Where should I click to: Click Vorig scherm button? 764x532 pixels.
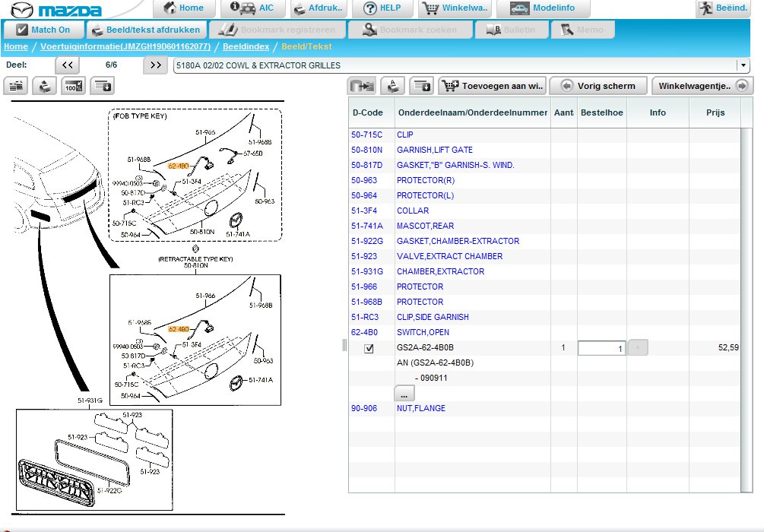pos(598,86)
